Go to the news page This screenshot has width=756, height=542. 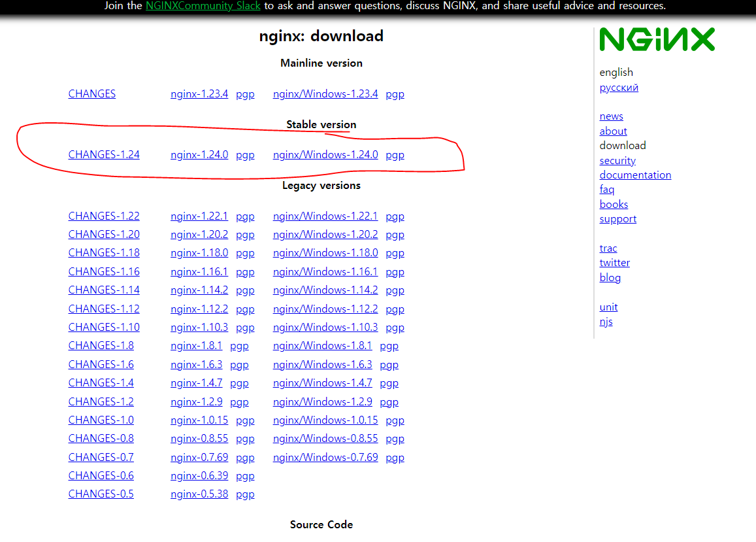[612, 116]
